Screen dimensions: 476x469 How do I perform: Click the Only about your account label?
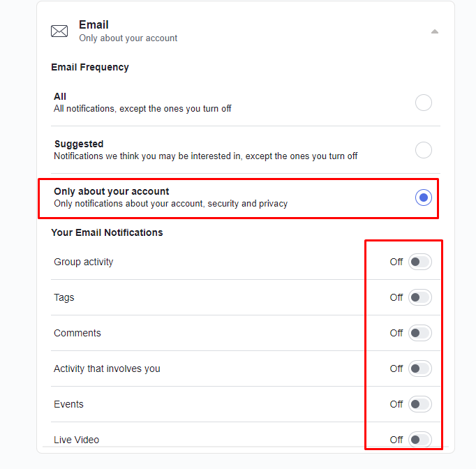[x=112, y=191]
